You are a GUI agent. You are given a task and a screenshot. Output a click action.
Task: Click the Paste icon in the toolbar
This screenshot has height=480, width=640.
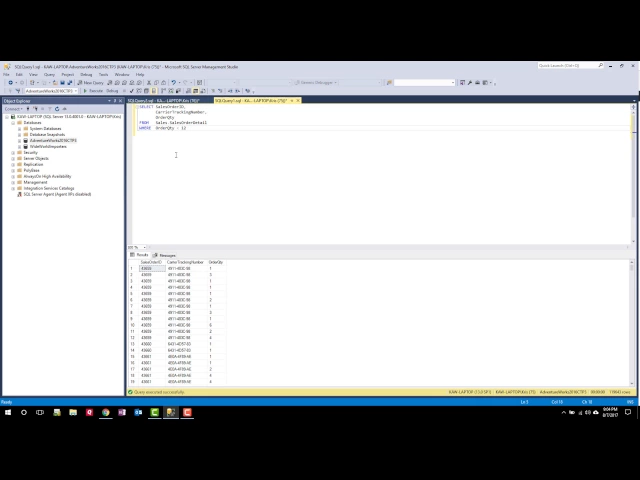click(x=163, y=82)
